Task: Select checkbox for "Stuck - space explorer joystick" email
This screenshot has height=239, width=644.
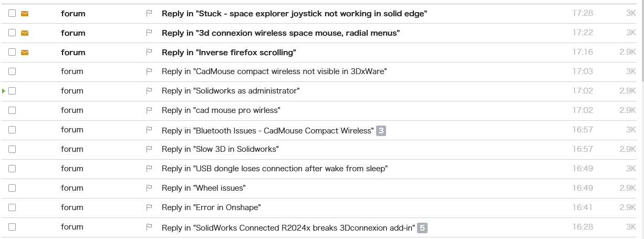Action: (x=12, y=14)
